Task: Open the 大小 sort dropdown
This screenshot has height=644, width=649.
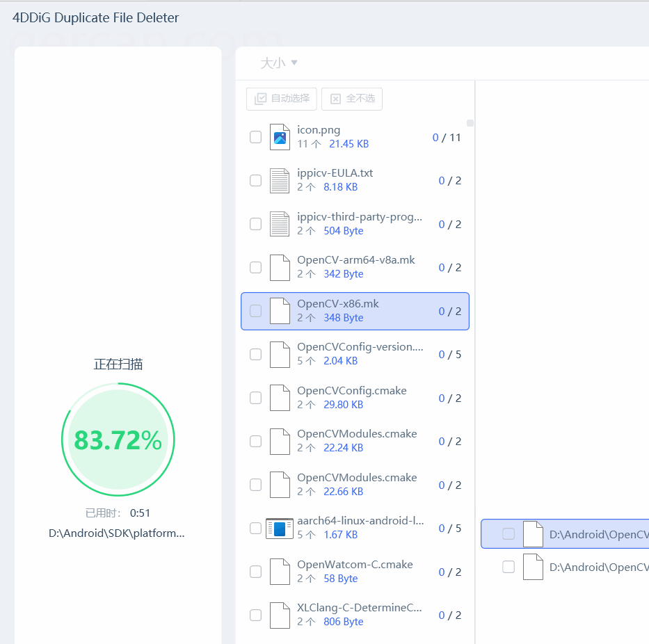Action: click(278, 63)
